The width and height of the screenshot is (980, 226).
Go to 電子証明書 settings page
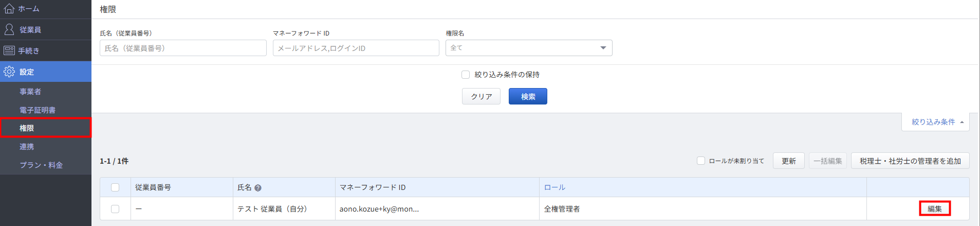point(38,110)
